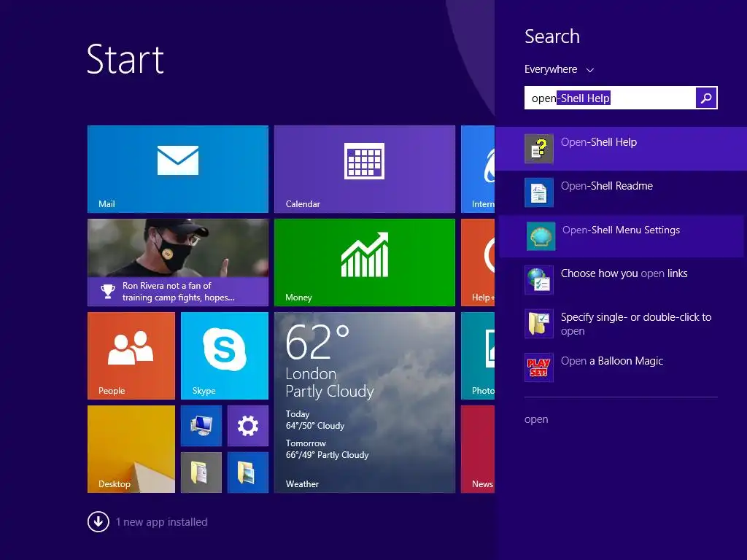Open the Desktop tile
This screenshot has width=747, height=560.
(x=131, y=449)
